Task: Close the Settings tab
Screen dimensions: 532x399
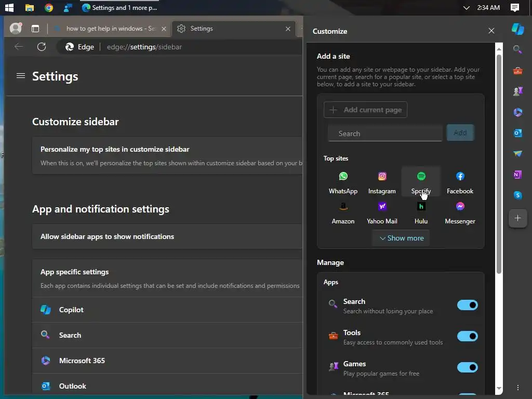Action: 288,29
